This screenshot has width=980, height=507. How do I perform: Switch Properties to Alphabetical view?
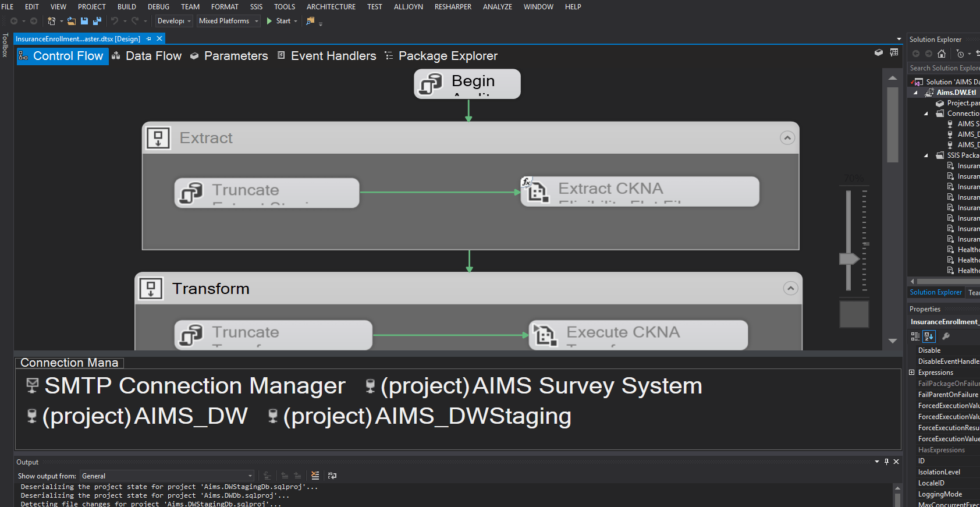[x=929, y=336]
